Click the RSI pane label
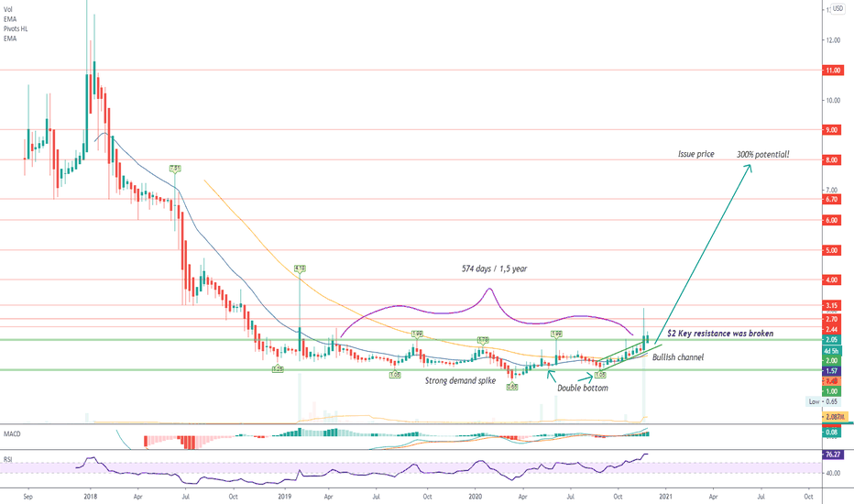 tap(7, 459)
